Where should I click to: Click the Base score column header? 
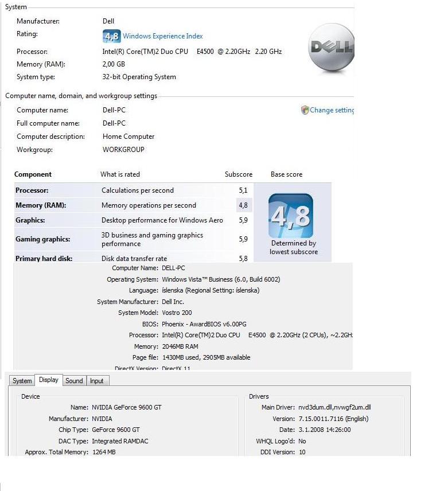286,174
